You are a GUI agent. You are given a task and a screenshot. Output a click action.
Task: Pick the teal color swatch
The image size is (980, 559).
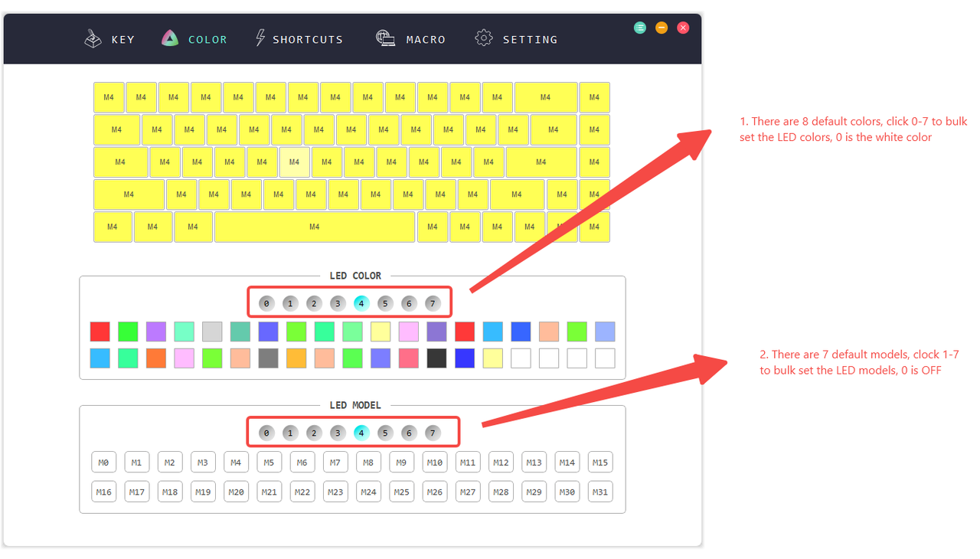240,332
